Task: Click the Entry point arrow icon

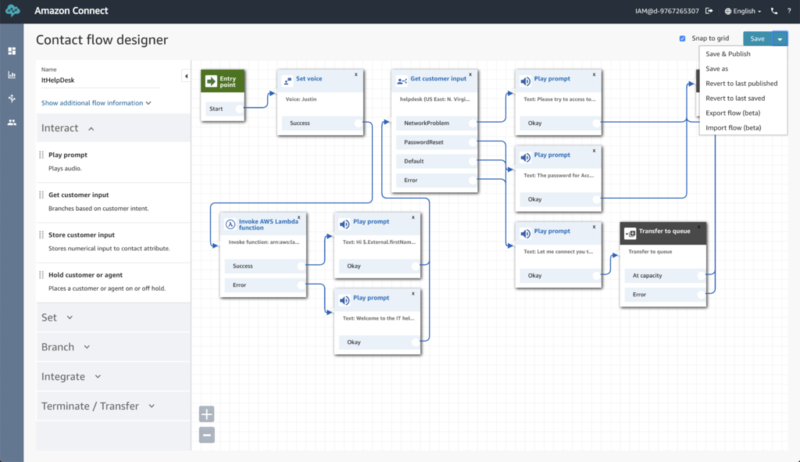Action: coord(211,82)
